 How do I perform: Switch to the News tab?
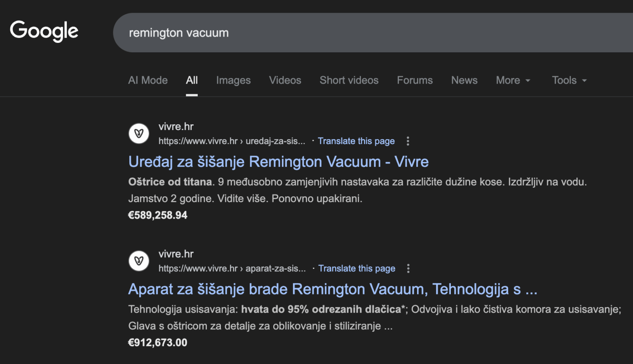(x=464, y=80)
